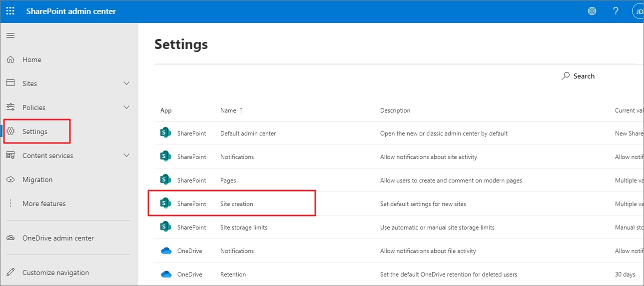Click Customize navigation
This screenshot has height=286, width=644.
pyautogui.click(x=55, y=272)
